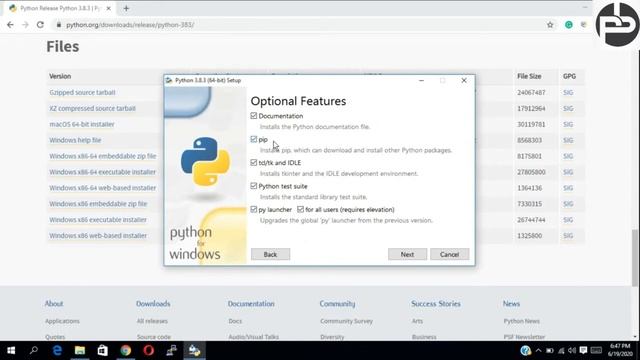Uncheck the Documentation checkbox
This screenshot has height=360, width=640.
[253, 116]
